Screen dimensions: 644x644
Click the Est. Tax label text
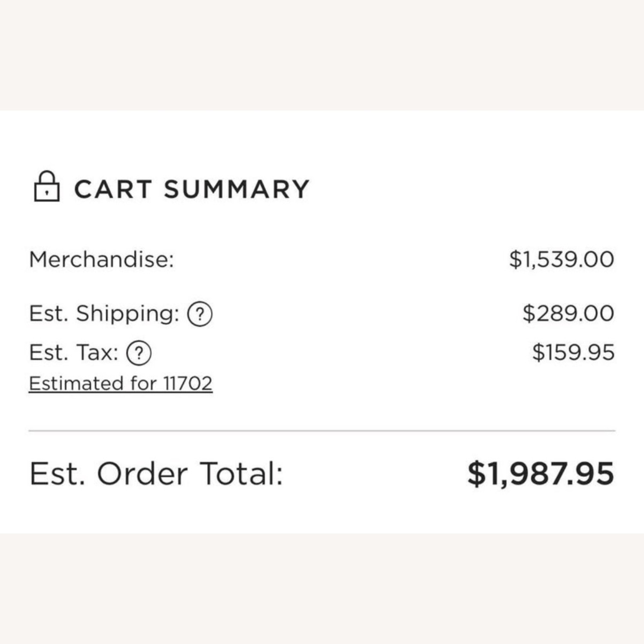click(74, 352)
